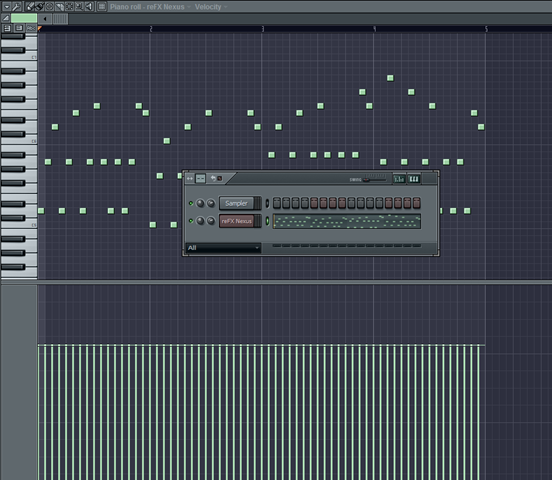Click the reFX Nexus channel button
Image resolution: width=552 pixels, height=480 pixels.
tap(236, 221)
